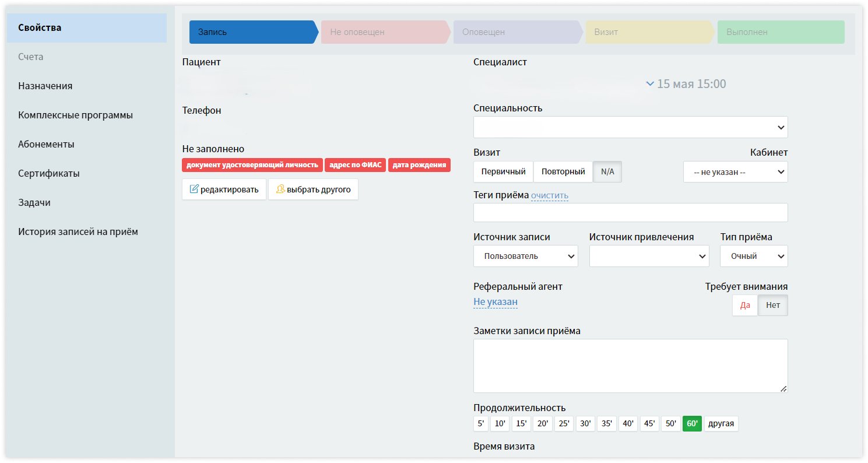Choose 30' appointment duration
The width and height of the screenshot is (868, 463).
(585, 424)
